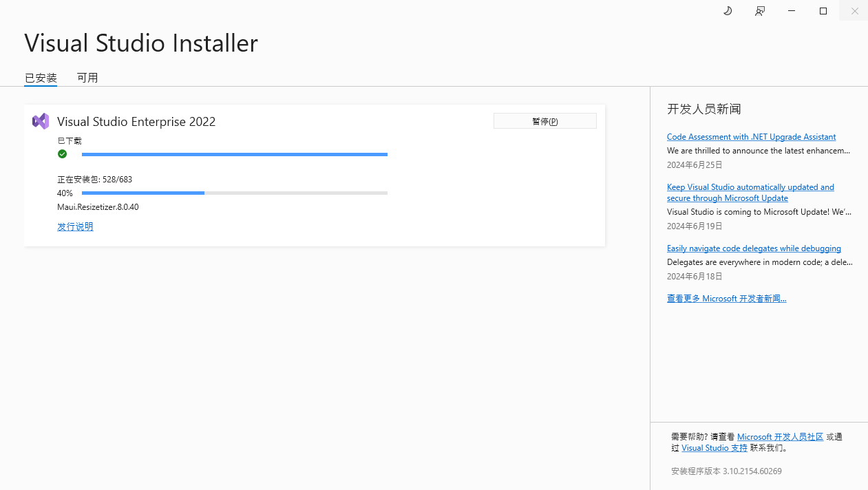
Task: Close the Visual Studio Installer window
Action: coord(854,11)
